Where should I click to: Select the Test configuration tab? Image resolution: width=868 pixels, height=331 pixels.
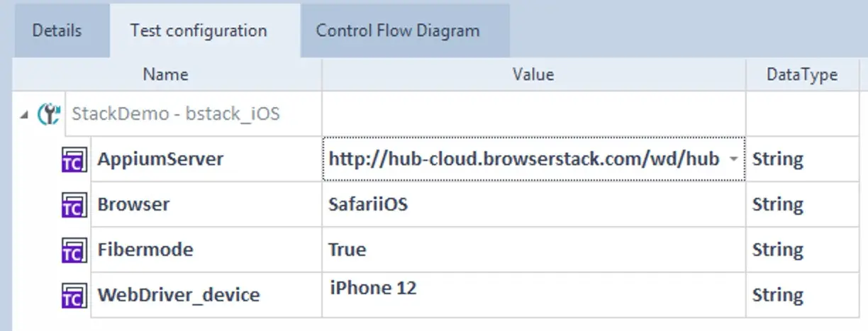click(199, 31)
